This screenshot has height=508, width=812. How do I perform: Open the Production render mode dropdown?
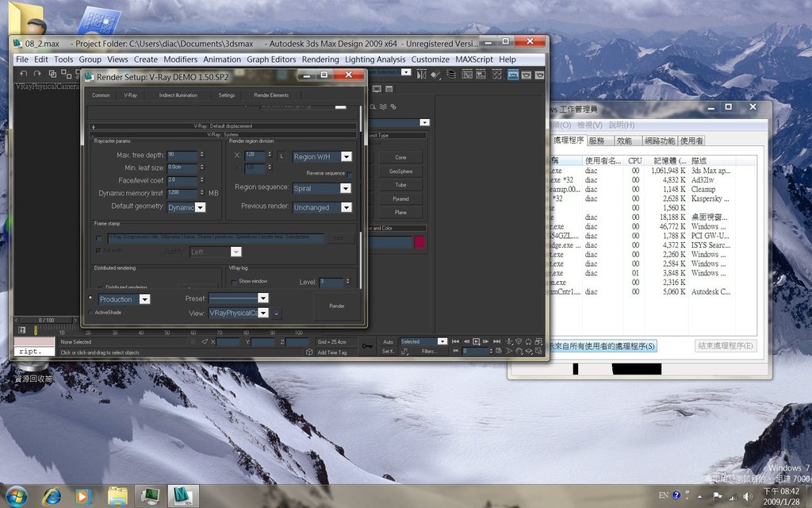124,299
